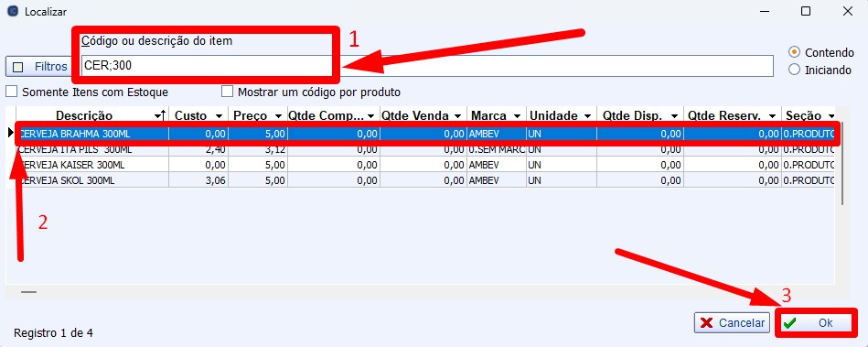Click the 0.SEM MARC brand cell
The width and height of the screenshot is (868, 347).
click(497, 149)
